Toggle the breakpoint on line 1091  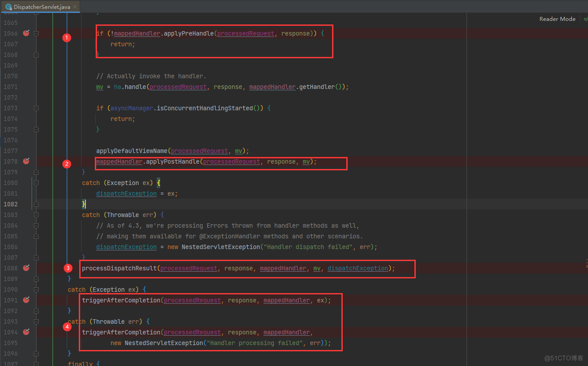[x=26, y=300]
